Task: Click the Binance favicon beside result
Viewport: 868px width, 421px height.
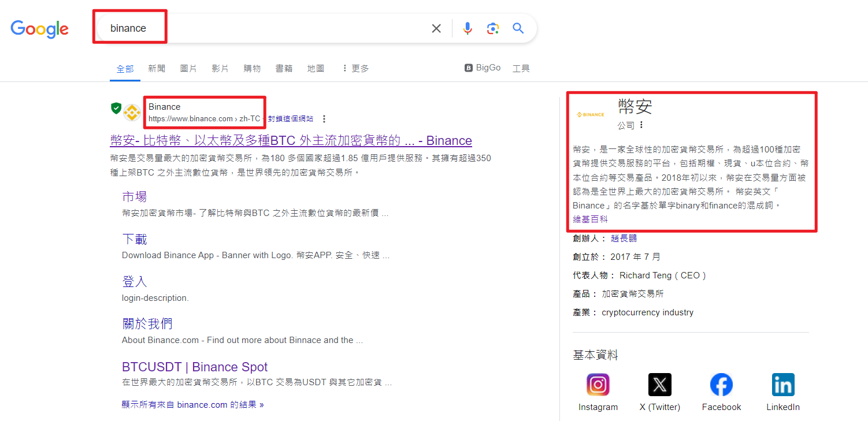Action: (x=132, y=113)
